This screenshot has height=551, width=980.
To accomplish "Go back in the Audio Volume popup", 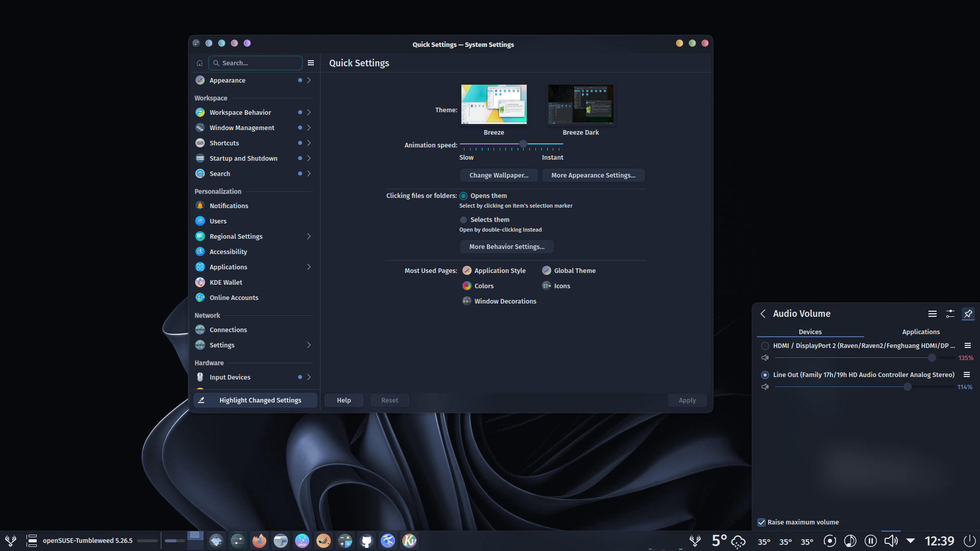I will coord(763,314).
